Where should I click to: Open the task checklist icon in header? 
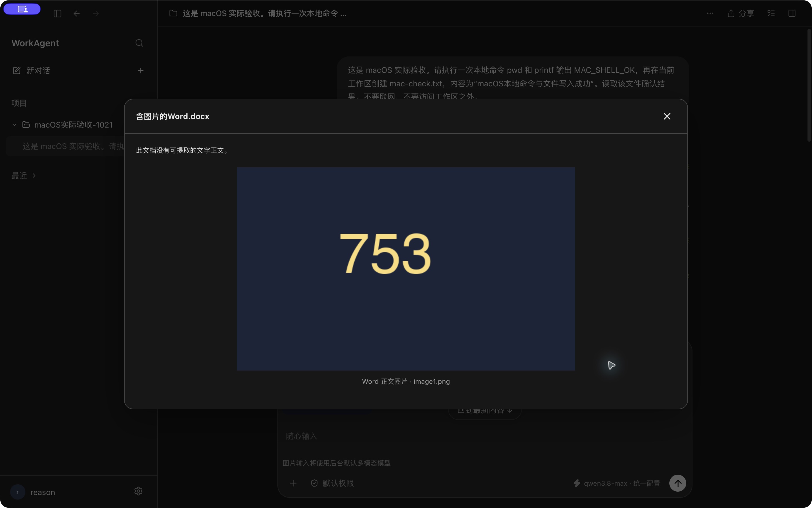771,14
